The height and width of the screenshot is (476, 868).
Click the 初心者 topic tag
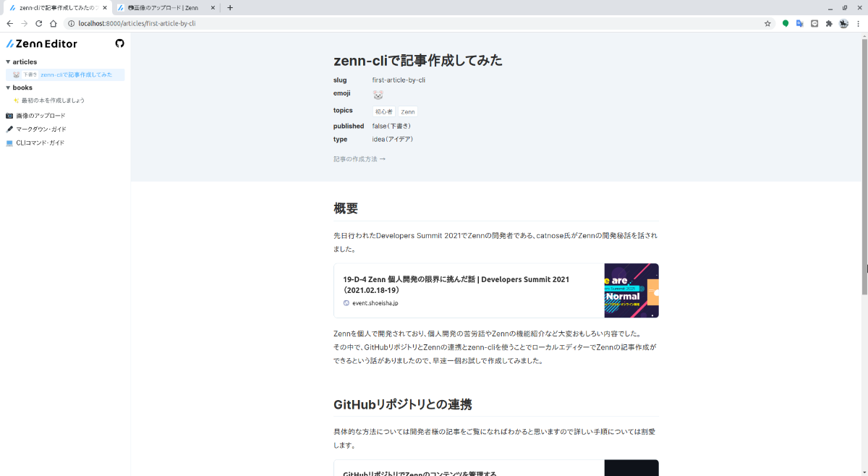coord(383,112)
